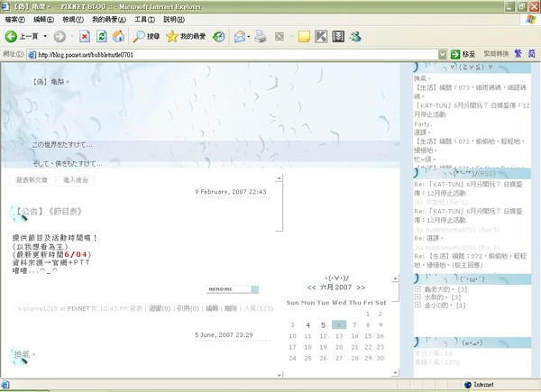The height and width of the screenshot is (392, 541).
Task: Open the 我的最愛(A) menu
Action: click(109, 20)
